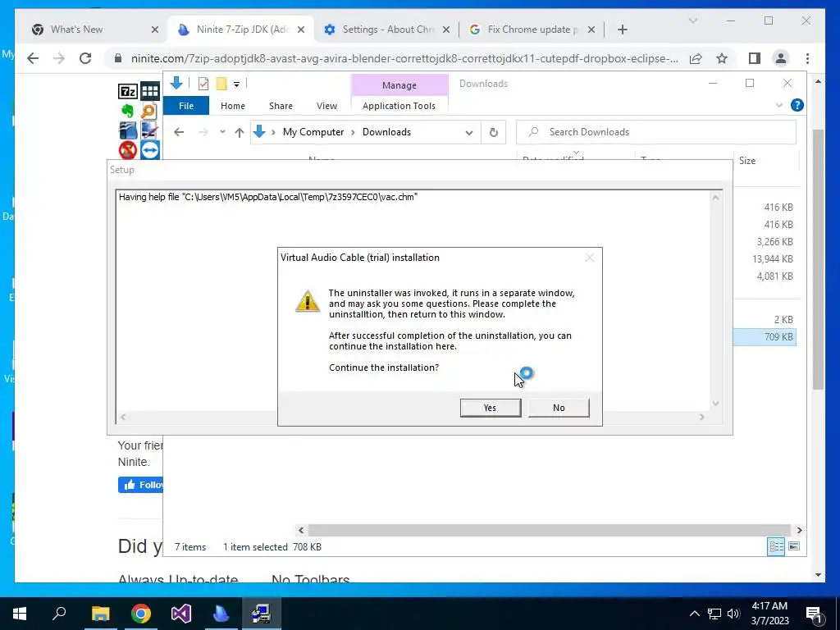Open the Customize Quick Access Toolbar dropdown
The image size is (840, 630).
236,84
